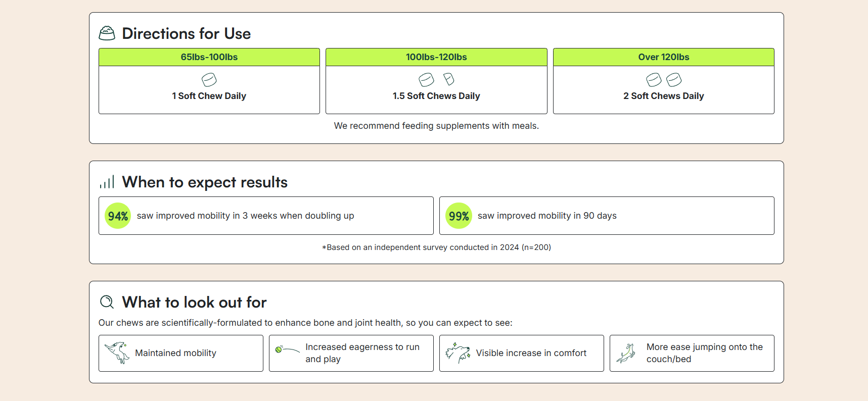The width and height of the screenshot is (868, 401).
Task: Click the dog bowl icon beside Directions for Use
Action: 107,33
